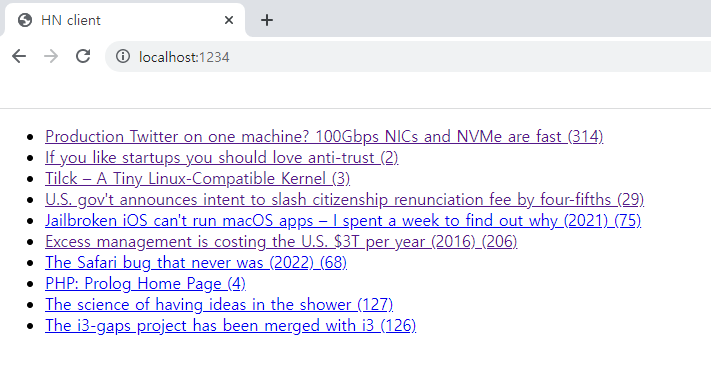This screenshot has width=711, height=368.
Task: Go forward using the forward arrow
Action: tap(51, 56)
